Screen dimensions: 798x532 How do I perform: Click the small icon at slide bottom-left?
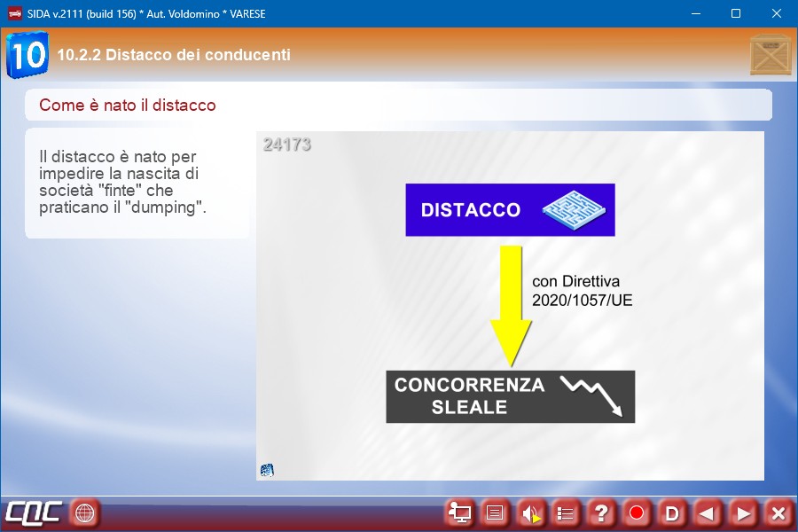coord(267,470)
